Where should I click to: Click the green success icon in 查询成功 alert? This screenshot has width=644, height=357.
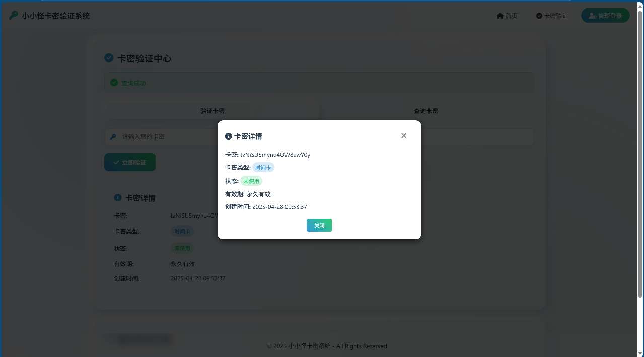tap(114, 82)
